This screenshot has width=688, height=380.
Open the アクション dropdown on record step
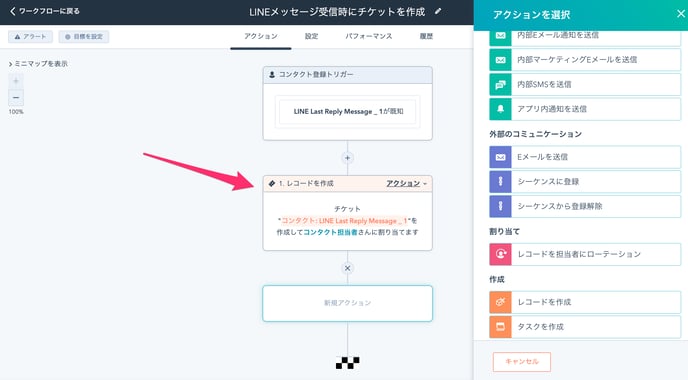[406, 183]
